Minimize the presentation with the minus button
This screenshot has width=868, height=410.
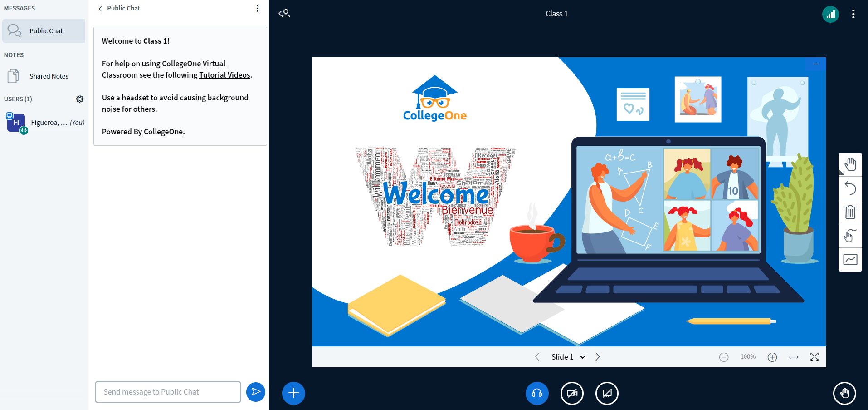pos(816,64)
